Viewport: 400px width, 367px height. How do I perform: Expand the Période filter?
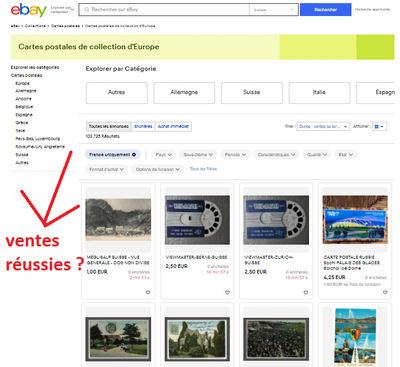point(235,155)
